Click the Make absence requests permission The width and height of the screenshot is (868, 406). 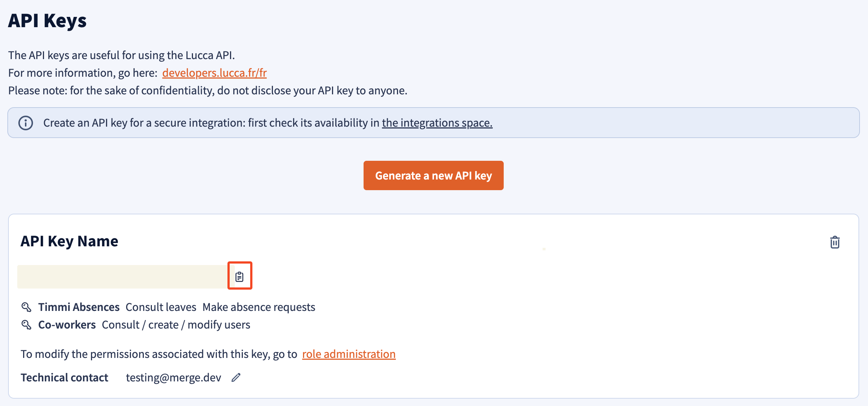coord(259,307)
